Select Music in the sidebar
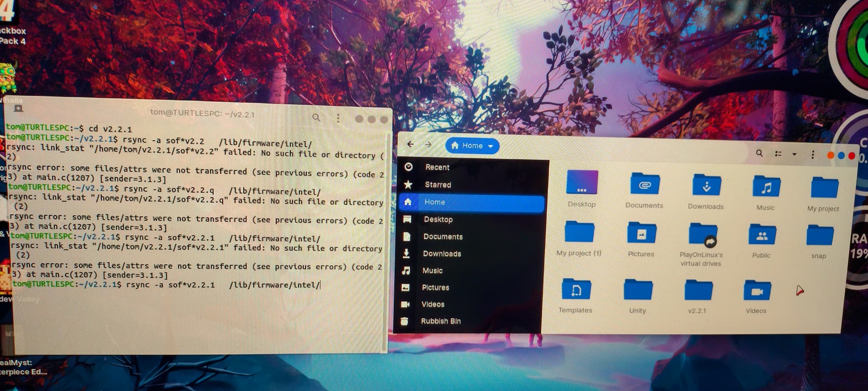Screen dimensions: 868x391 pos(470,271)
